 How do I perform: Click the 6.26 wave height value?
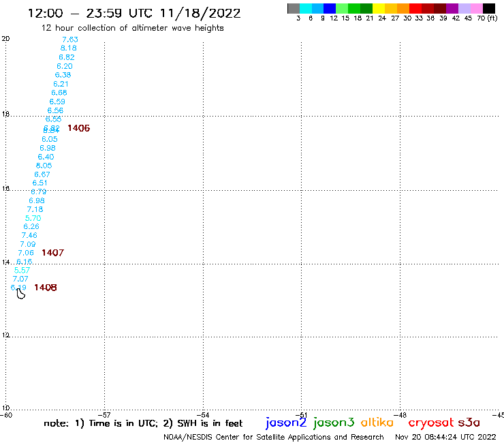coord(31,226)
